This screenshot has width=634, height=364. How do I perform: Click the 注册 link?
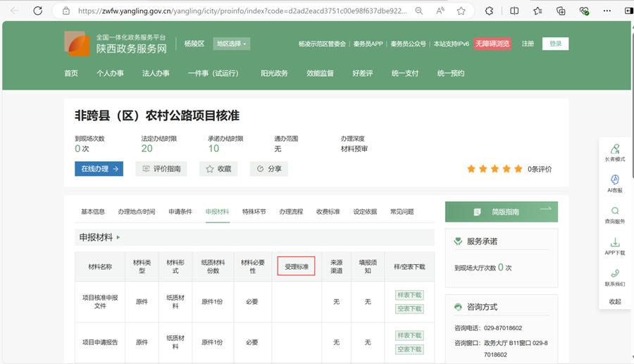(x=528, y=44)
